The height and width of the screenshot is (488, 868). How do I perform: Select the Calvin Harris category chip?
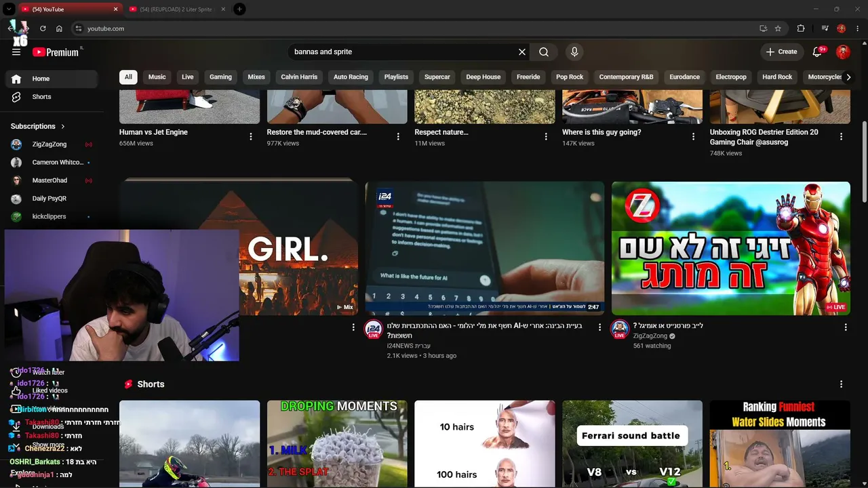point(299,77)
